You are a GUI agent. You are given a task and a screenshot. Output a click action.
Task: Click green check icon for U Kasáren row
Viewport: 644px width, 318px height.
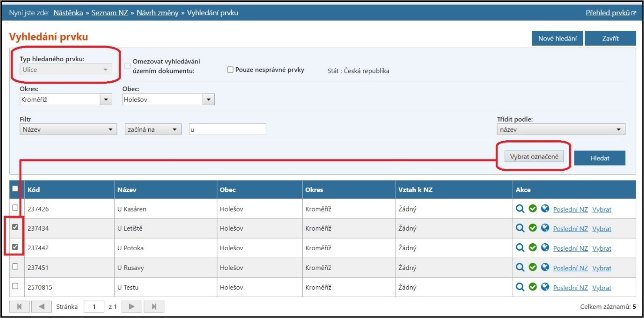coord(532,209)
